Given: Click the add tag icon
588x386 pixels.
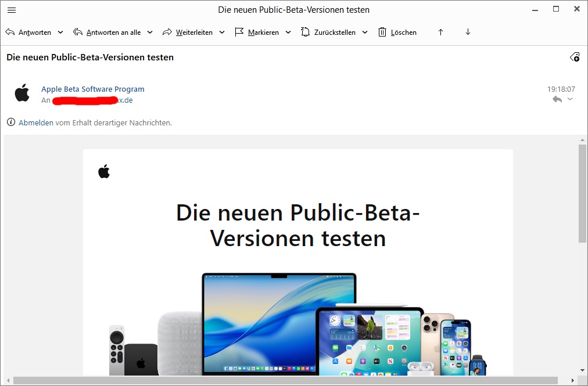Looking at the screenshot, I should coord(575,57).
